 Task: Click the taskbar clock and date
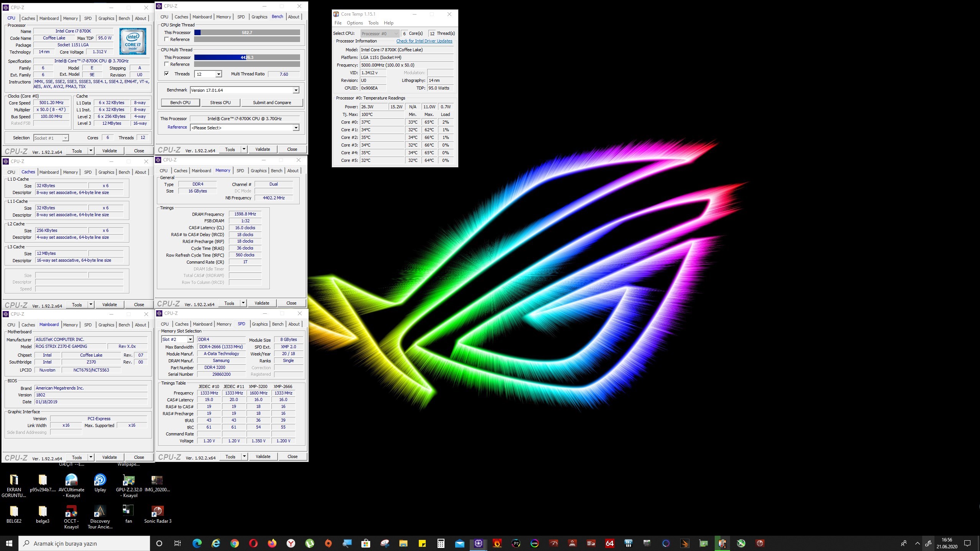click(x=947, y=543)
